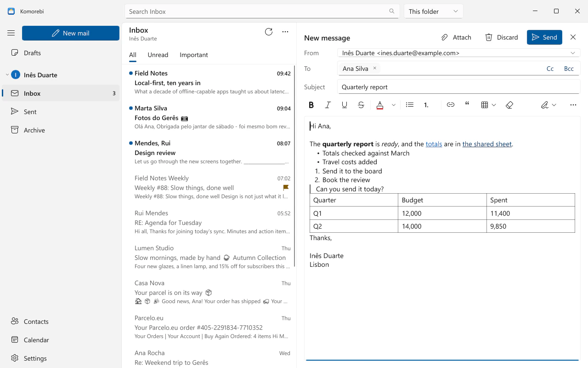Toggle italic formatting in the toolbar
This screenshot has width=588, height=368.
328,105
